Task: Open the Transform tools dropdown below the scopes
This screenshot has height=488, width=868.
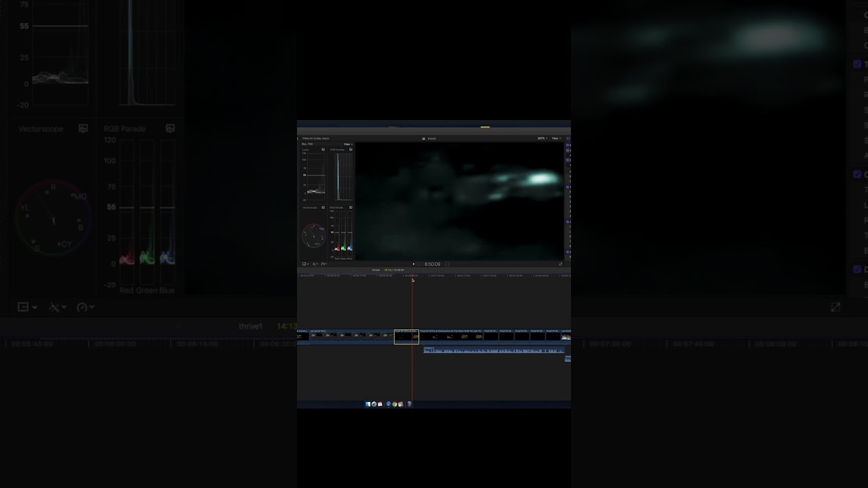Action: [306, 264]
